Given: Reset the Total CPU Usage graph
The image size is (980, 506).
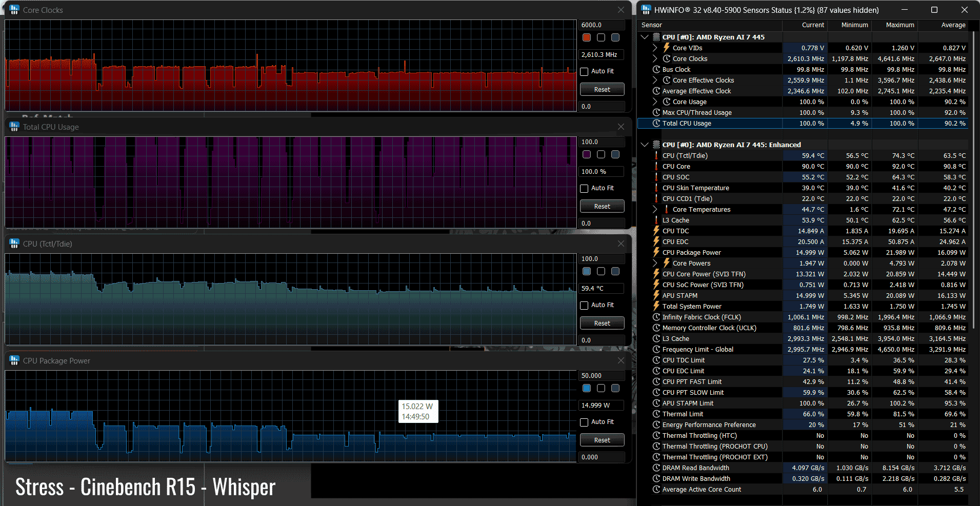Looking at the screenshot, I should tap(602, 206).
